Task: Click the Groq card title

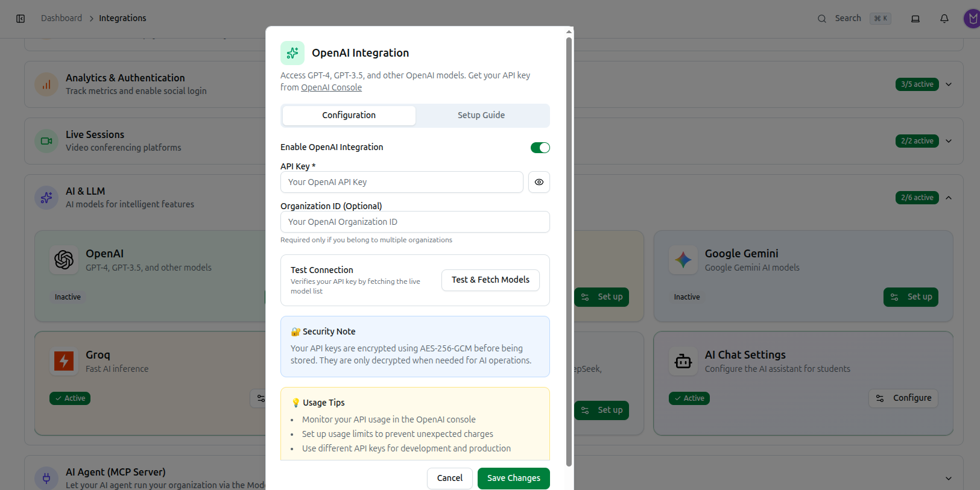Action: (98, 355)
